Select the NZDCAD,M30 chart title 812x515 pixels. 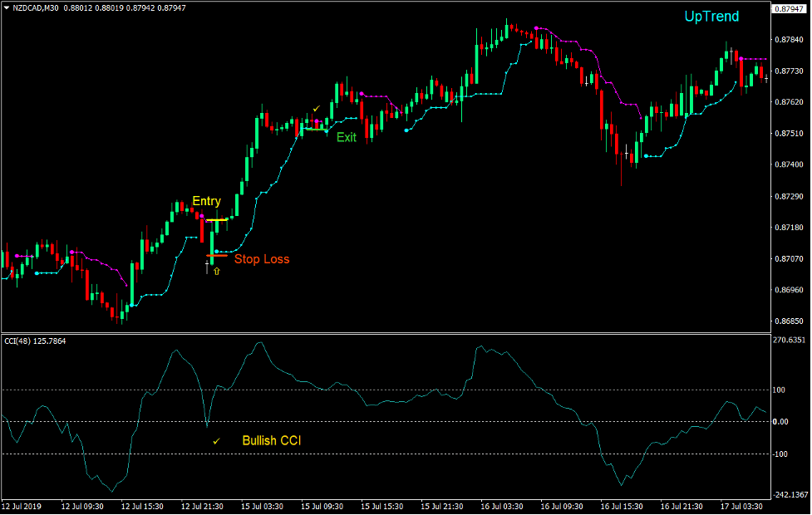[x=37, y=7]
